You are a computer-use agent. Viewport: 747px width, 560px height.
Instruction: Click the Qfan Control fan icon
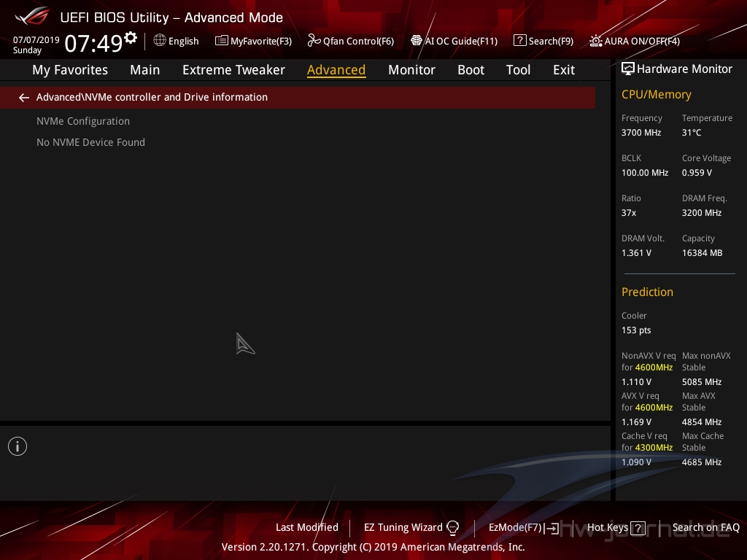314,41
